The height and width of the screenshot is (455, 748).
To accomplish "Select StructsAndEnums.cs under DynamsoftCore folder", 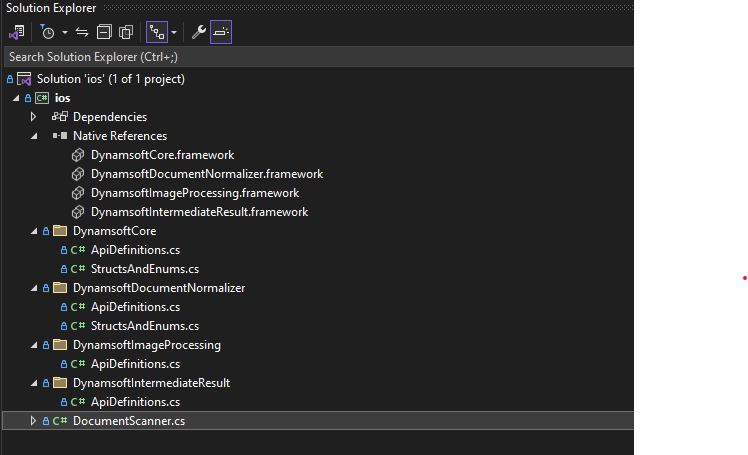I will pos(145,269).
